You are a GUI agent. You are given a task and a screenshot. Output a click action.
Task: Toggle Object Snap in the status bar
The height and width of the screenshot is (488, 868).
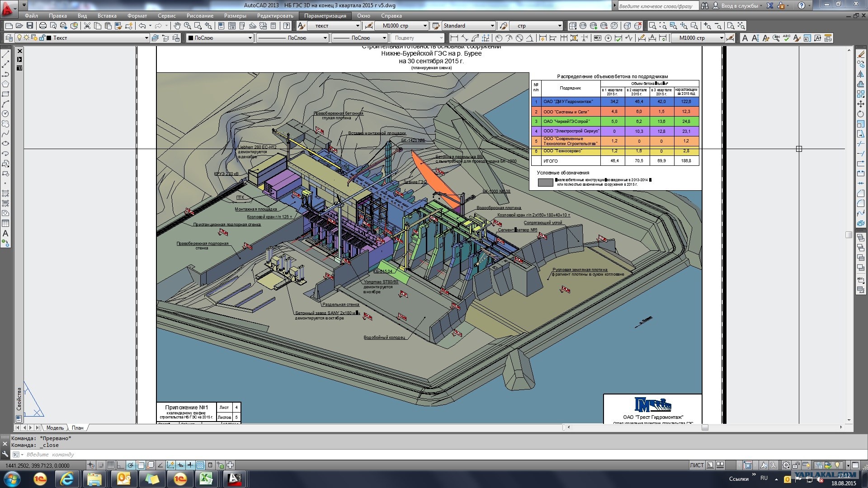[x=141, y=465]
